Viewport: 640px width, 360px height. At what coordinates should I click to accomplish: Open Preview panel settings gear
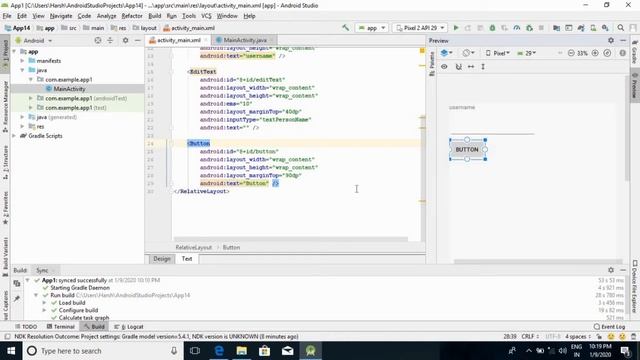click(611, 40)
